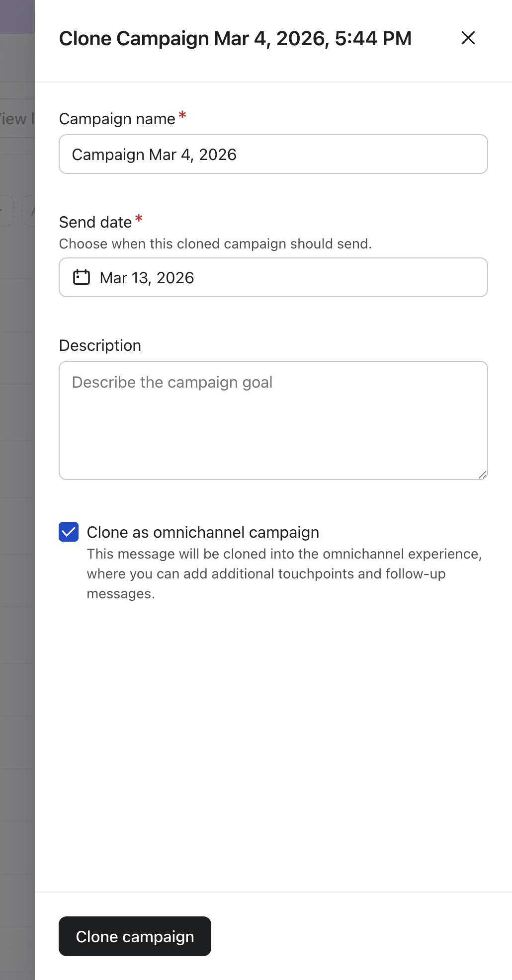Click the Clone Campaign panel title
Screen dimensions: 512x980
click(x=235, y=38)
